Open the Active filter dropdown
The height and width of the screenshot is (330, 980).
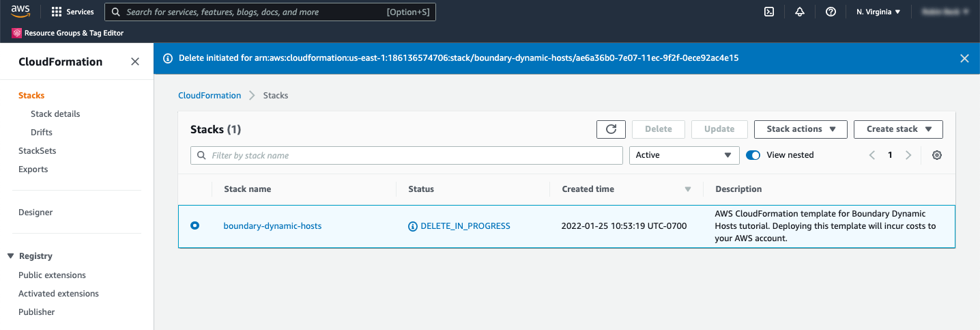684,155
